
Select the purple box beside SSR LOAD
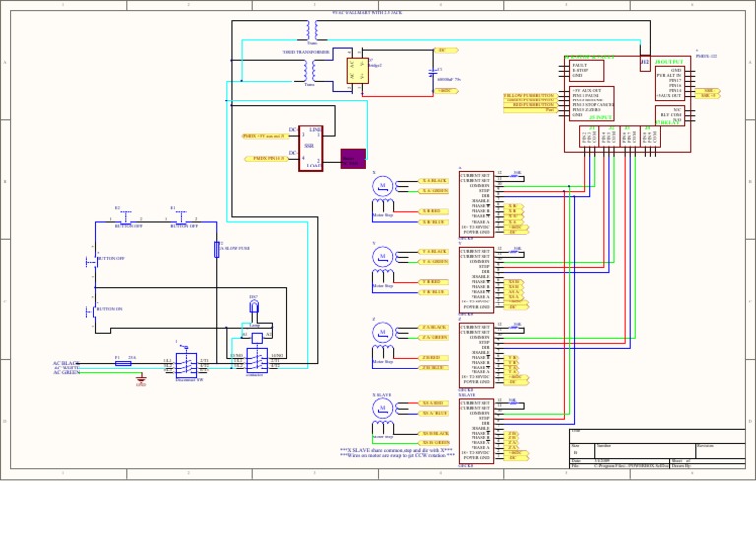click(x=352, y=159)
